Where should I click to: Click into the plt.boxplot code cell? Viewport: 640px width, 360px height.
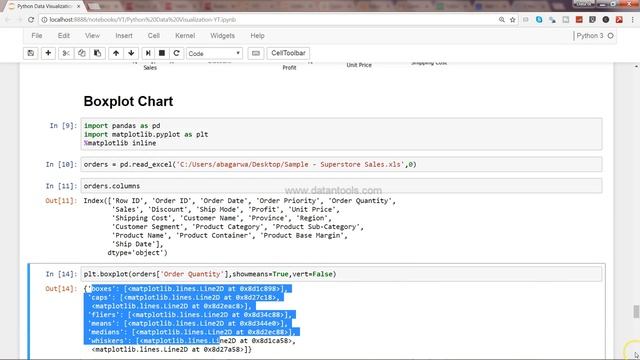pyautogui.click(x=341, y=274)
